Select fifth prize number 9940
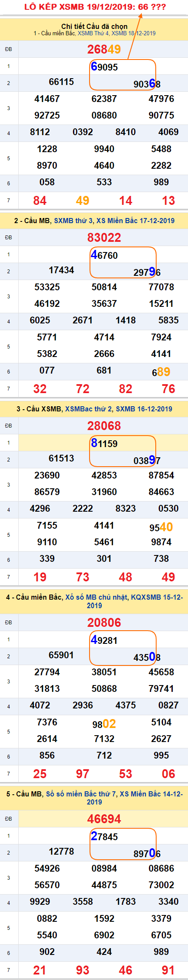 tap(104, 149)
